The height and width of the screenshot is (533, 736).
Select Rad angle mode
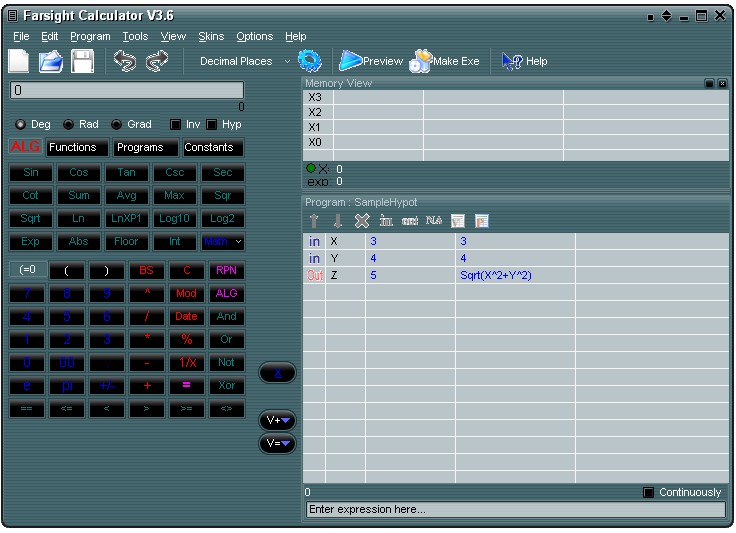[81, 124]
